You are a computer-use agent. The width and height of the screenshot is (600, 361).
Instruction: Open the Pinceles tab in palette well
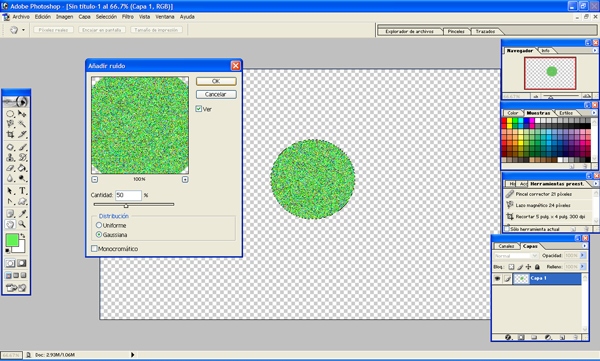(456, 31)
